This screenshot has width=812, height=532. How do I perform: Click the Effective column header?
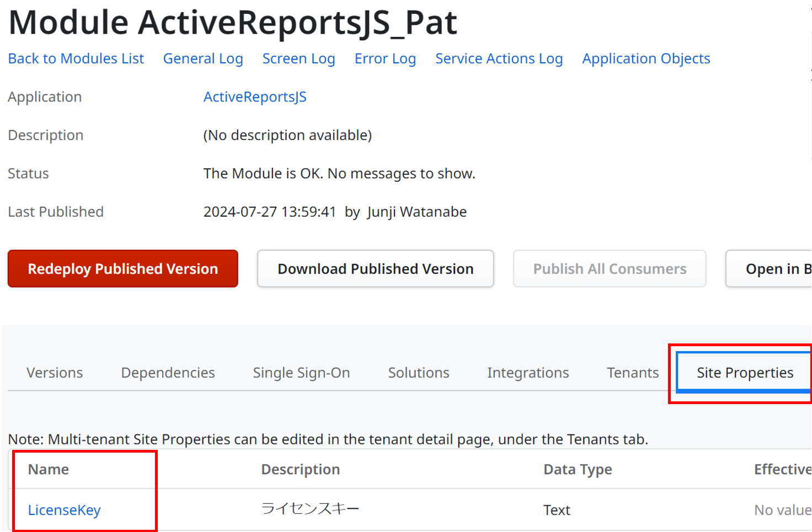(783, 469)
